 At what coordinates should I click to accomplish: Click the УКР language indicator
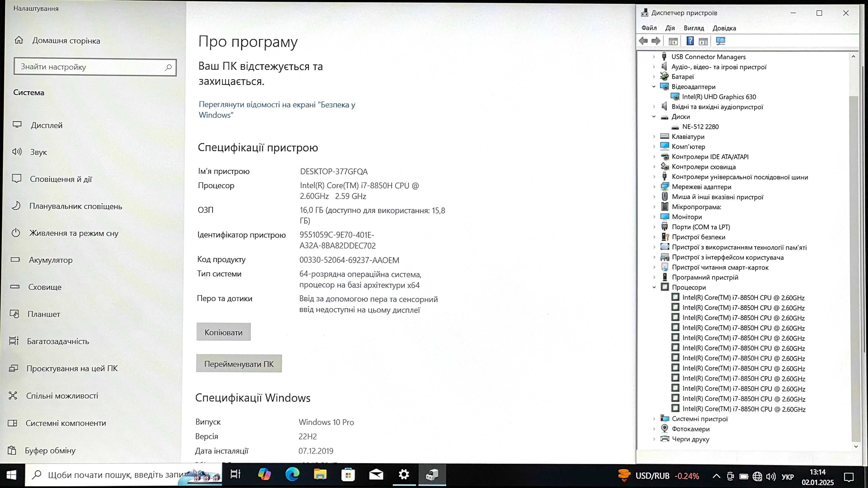pyautogui.click(x=788, y=477)
